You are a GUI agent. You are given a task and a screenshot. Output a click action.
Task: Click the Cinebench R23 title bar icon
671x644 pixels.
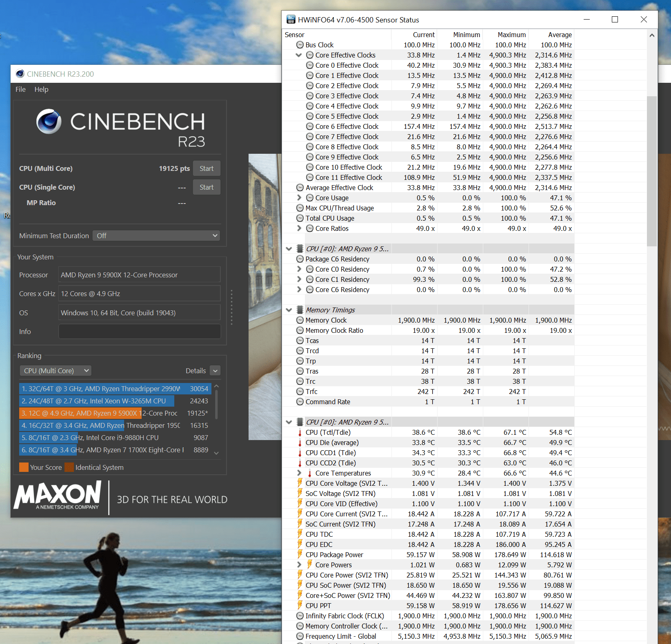20,74
